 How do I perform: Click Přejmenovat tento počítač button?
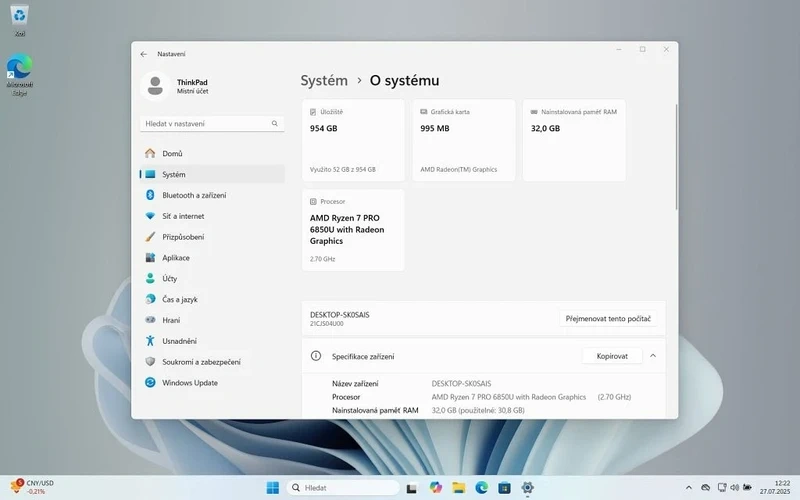[608, 319]
